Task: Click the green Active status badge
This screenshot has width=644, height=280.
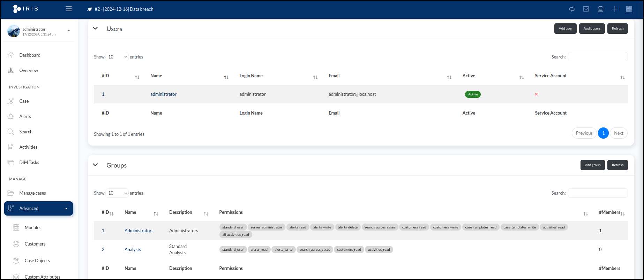Action: (x=473, y=94)
